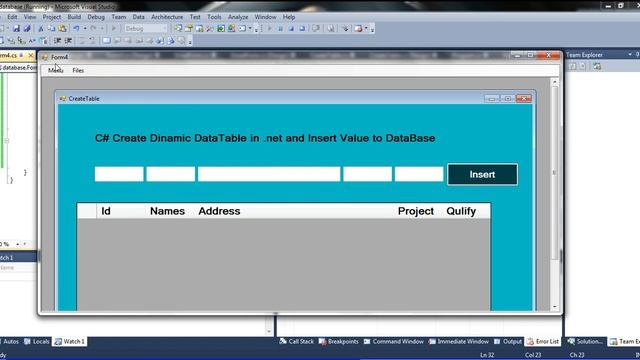Click the Insert button

click(x=482, y=174)
